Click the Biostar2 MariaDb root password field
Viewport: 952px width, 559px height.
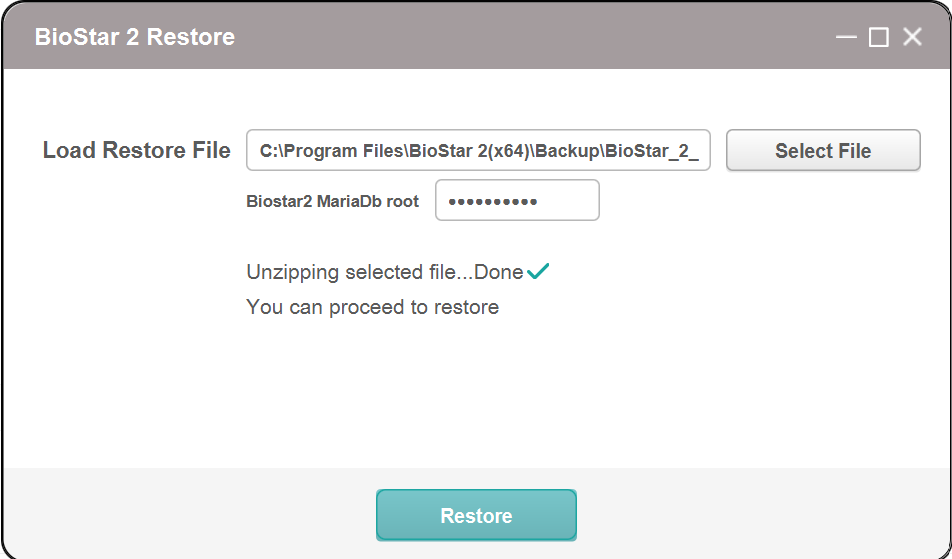point(517,200)
